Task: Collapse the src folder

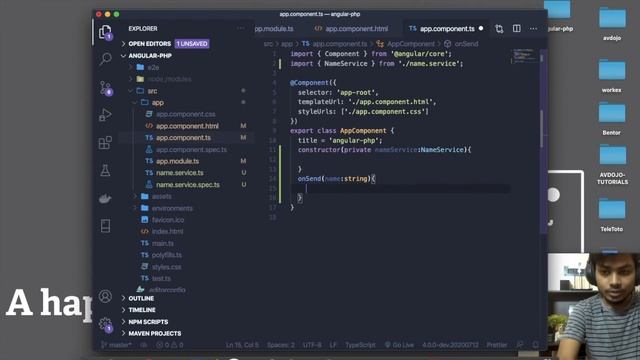Action: pyautogui.click(x=152, y=91)
